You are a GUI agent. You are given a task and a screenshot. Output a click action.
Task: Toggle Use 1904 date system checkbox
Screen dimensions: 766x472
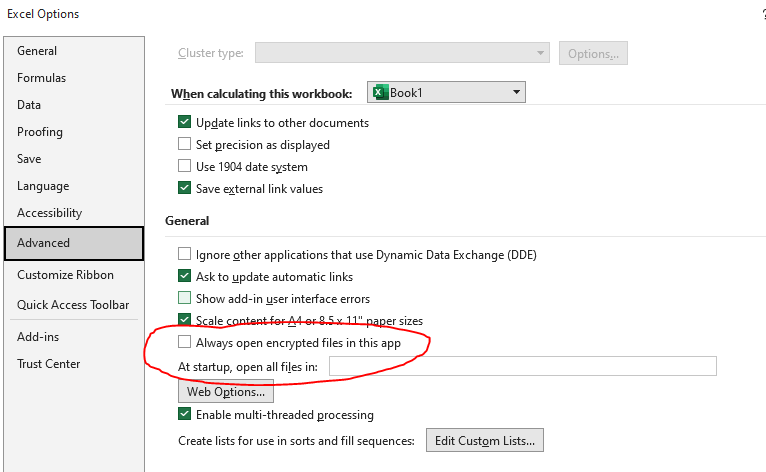pyautogui.click(x=184, y=166)
